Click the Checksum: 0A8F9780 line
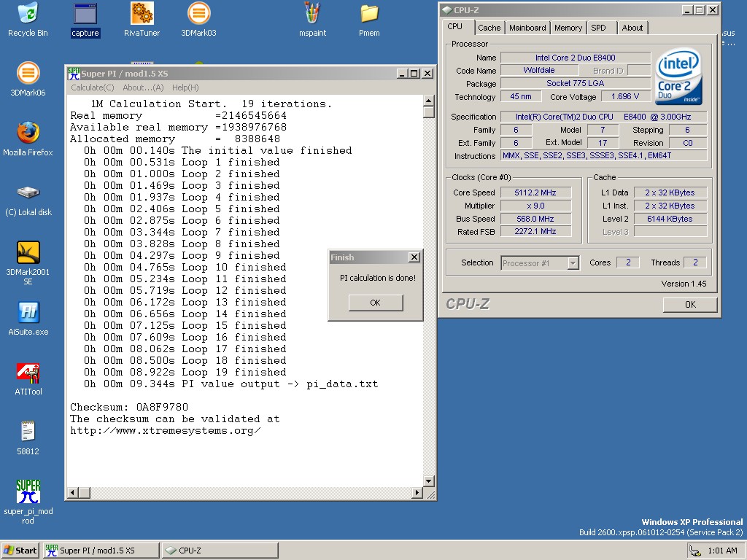Image resolution: width=747 pixels, height=560 pixels. pyautogui.click(x=129, y=408)
